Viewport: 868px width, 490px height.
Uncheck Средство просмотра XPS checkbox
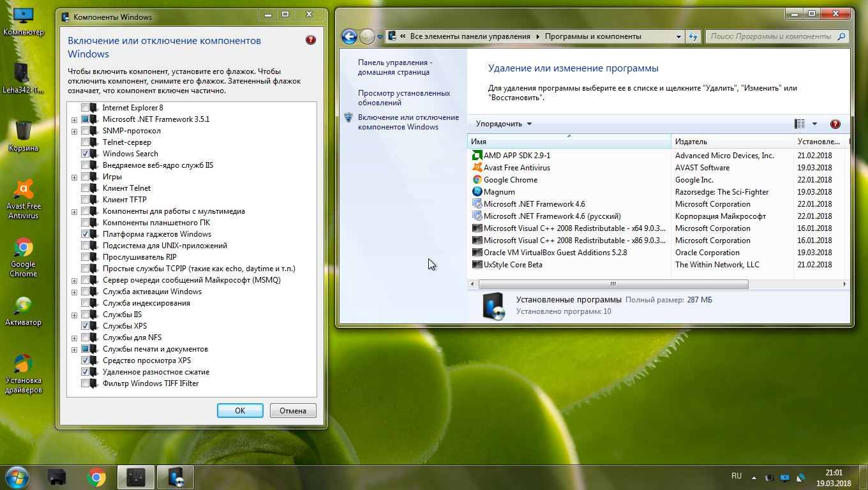pos(85,360)
